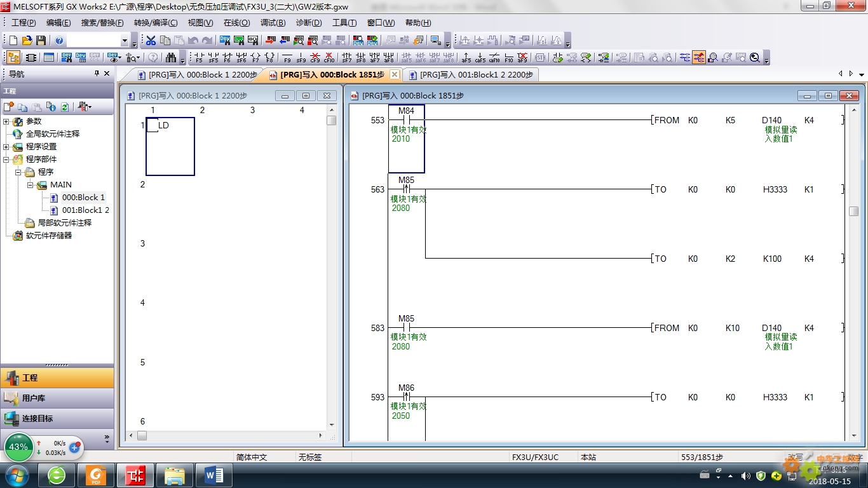Select the 用户库 panel button
This screenshot has height=488, width=868.
tap(57, 398)
